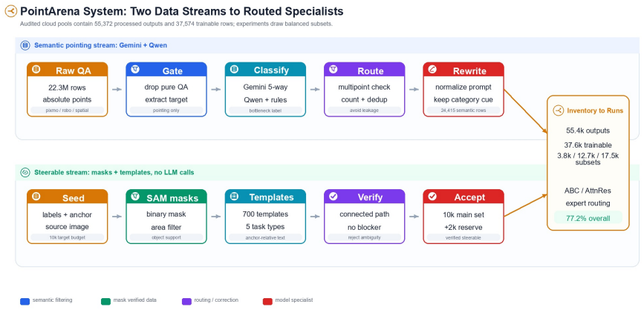This screenshot has height=310, width=644.
Task: Click the arrow between Seed and SAM masks
Action: click(x=117, y=217)
